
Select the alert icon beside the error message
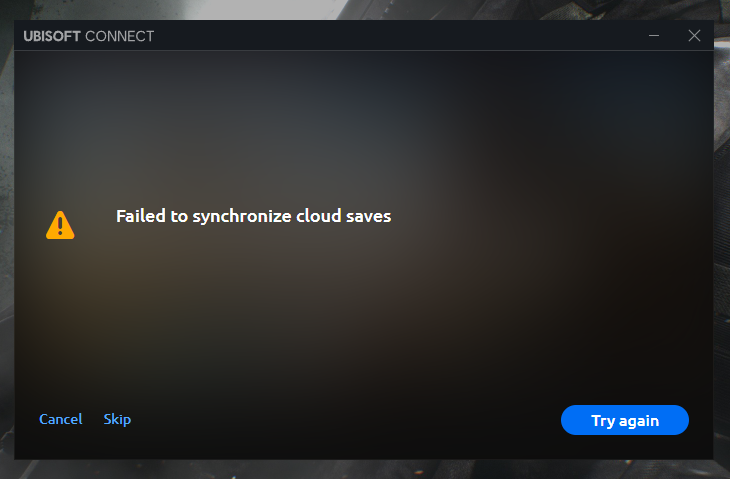(x=60, y=225)
